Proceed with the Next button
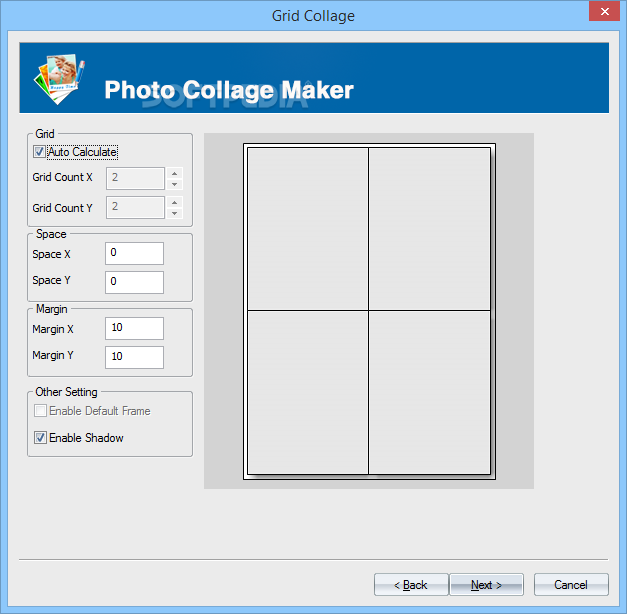 pos(486,584)
